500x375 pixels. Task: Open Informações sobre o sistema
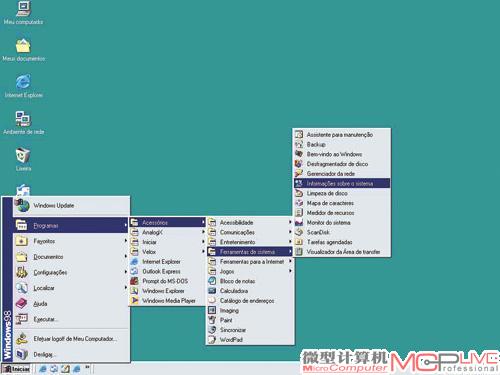click(x=342, y=183)
